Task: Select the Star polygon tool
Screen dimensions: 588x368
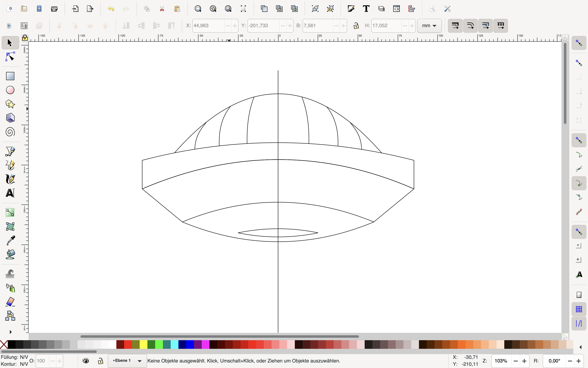Action: click(x=10, y=104)
